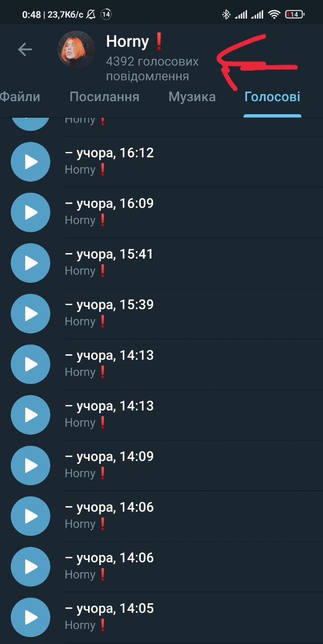
Task: Play voice message from yesterday 15:39
Action: [31, 313]
